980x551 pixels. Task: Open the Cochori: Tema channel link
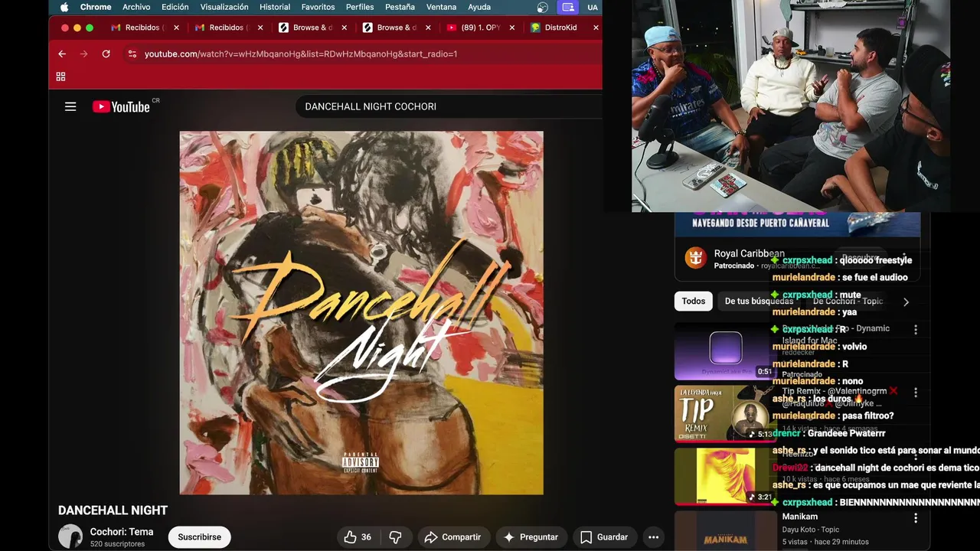click(122, 532)
